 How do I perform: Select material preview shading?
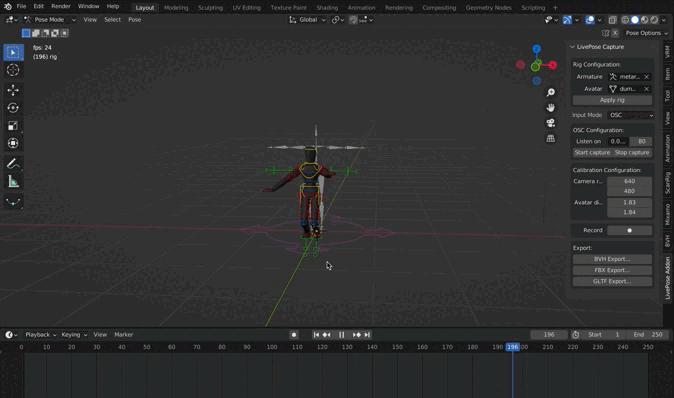644,20
